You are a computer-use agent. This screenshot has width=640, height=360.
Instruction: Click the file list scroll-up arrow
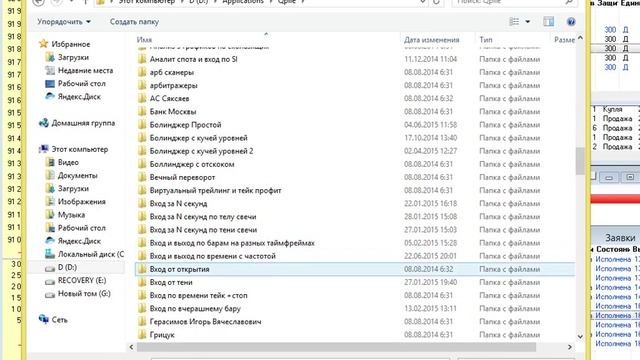click(580, 38)
